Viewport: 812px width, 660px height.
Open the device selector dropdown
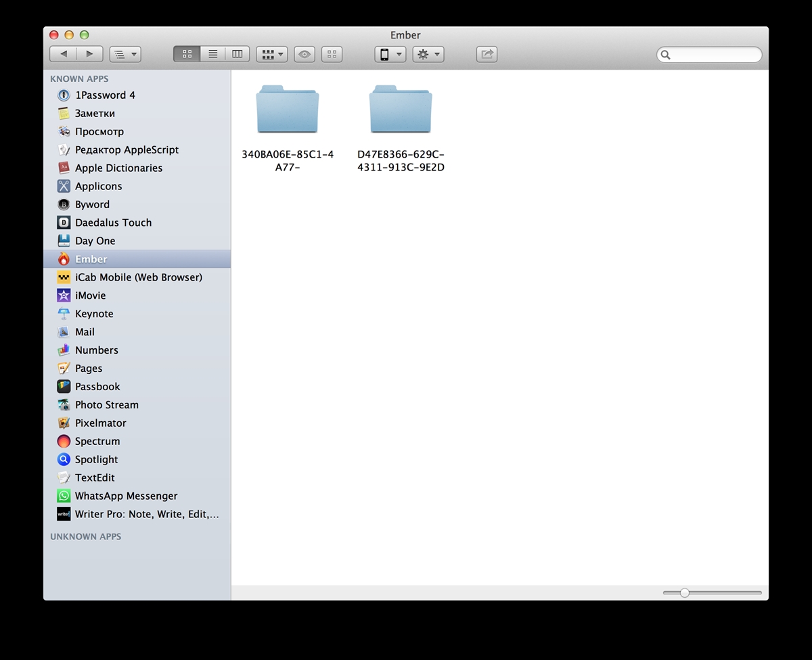click(x=390, y=54)
